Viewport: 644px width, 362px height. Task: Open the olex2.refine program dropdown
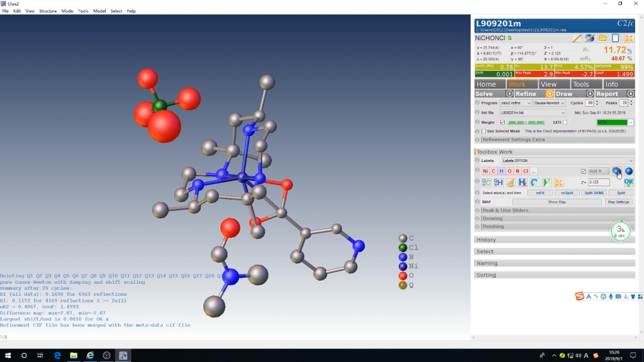coord(516,103)
